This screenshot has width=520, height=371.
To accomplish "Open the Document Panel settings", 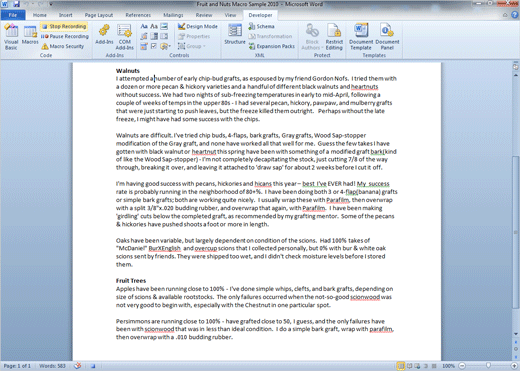I will click(x=387, y=37).
